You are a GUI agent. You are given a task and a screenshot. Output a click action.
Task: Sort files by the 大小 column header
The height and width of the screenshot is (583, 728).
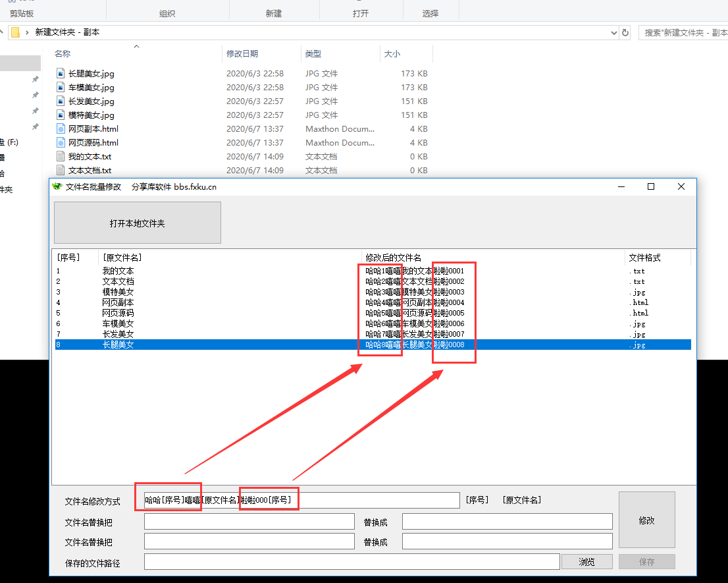click(x=392, y=54)
